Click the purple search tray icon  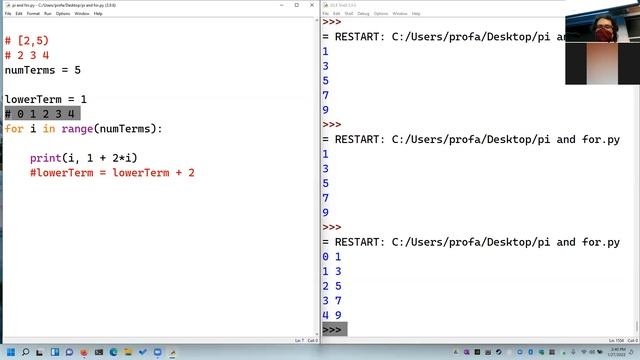pos(467,352)
